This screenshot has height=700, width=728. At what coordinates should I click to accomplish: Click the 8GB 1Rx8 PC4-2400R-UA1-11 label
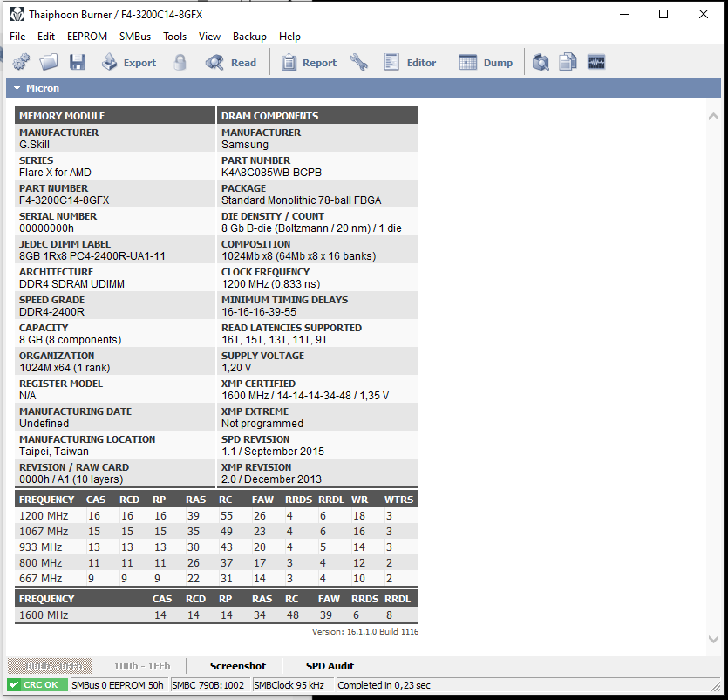[x=92, y=255]
